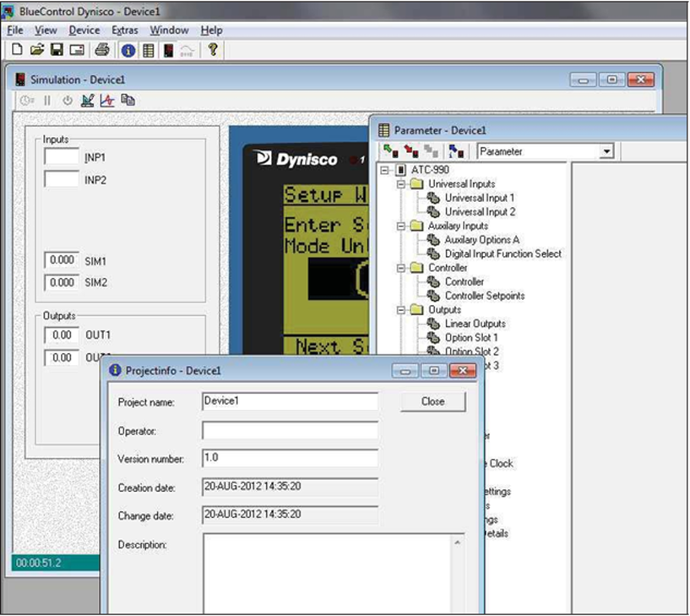
Task: Select Linear Outputs in tree
Action: coord(475,324)
